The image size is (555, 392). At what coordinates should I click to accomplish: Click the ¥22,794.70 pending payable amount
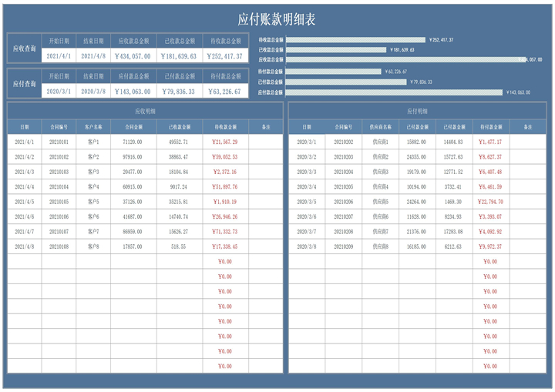coord(490,202)
